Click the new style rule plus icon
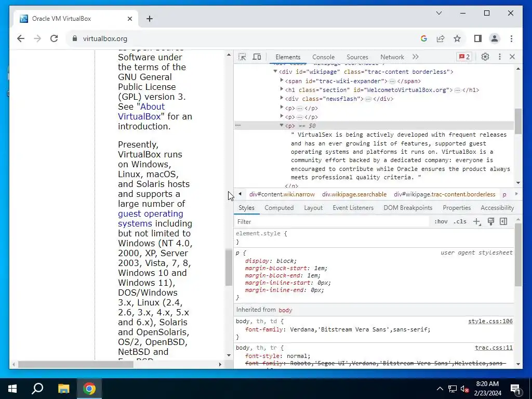The image size is (532, 399). click(477, 221)
